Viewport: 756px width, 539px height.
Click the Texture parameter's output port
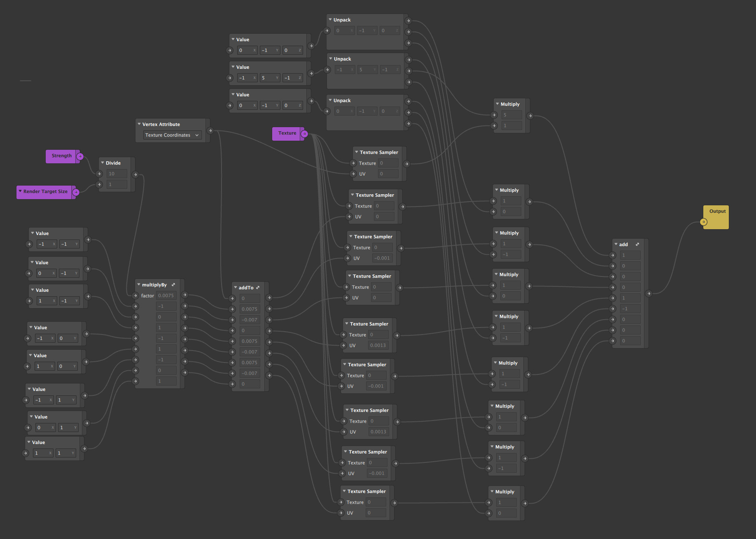pyautogui.click(x=304, y=134)
